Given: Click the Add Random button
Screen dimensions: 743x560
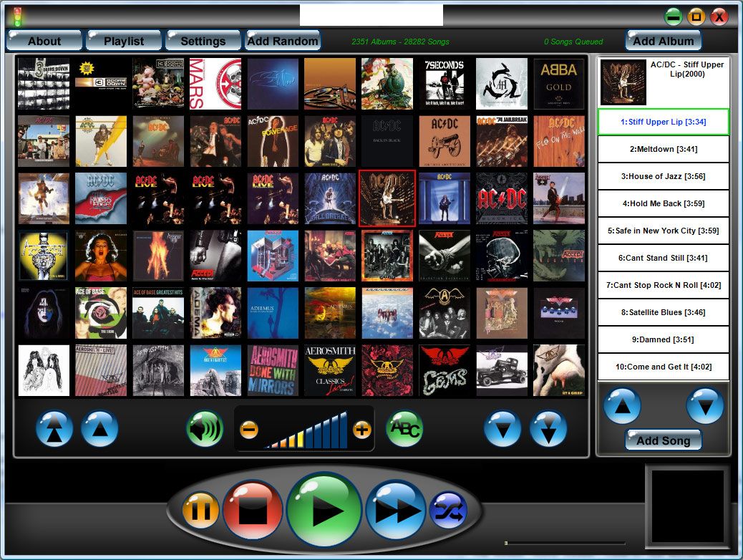Looking at the screenshot, I should pyautogui.click(x=283, y=40).
